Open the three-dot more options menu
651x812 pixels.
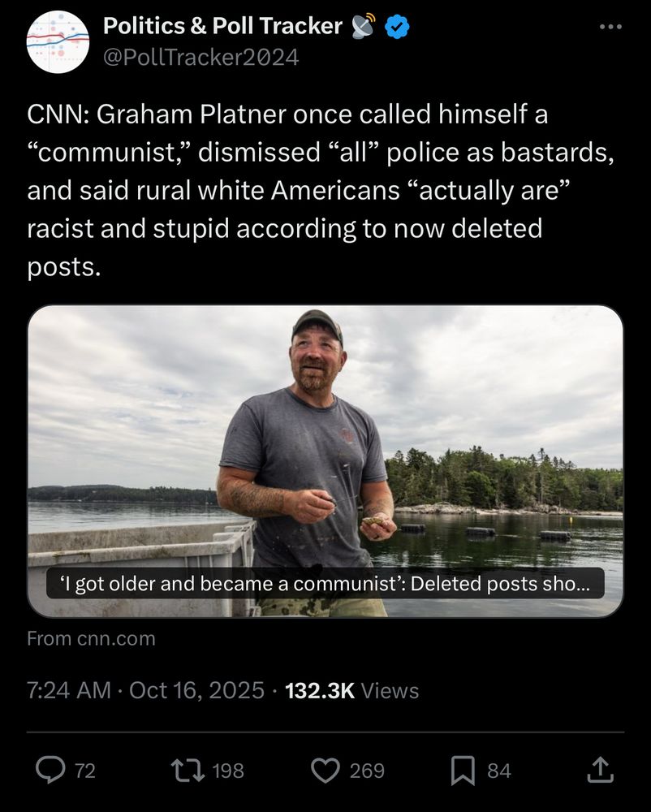coord(610,28)
